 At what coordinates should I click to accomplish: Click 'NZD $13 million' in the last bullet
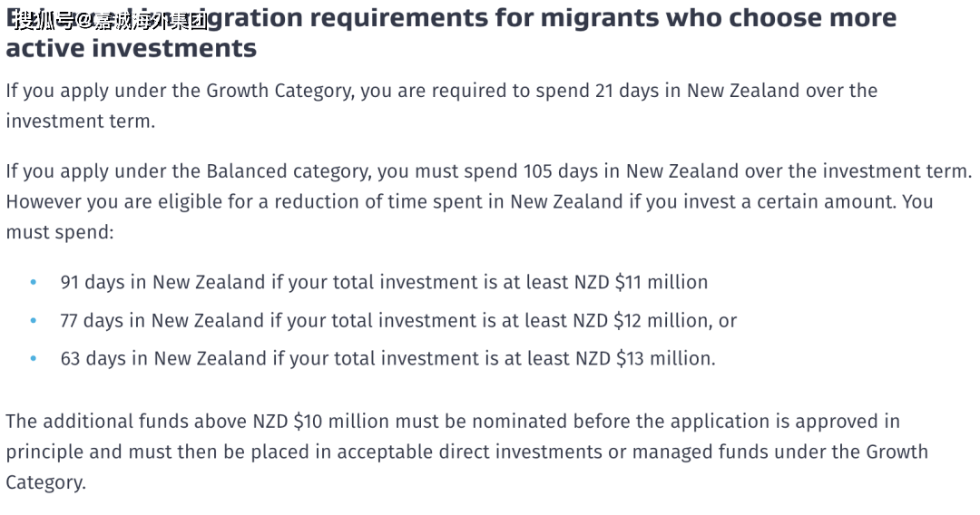coord(643,358)
